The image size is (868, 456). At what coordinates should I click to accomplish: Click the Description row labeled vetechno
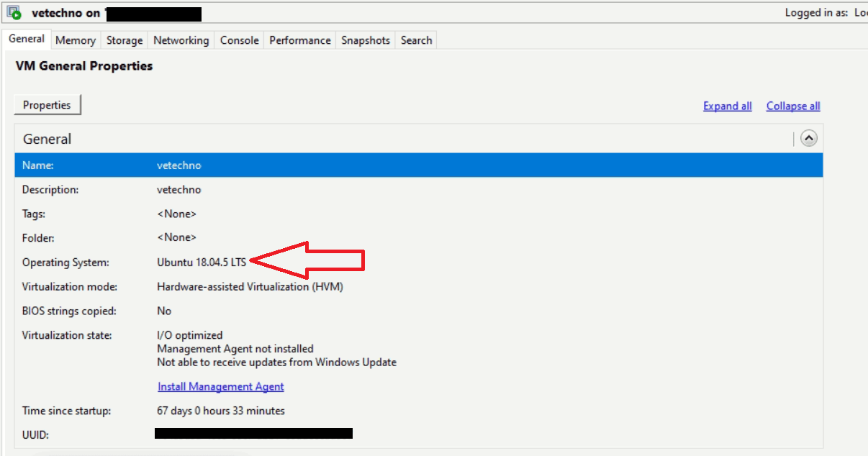[x=178, y=189]
